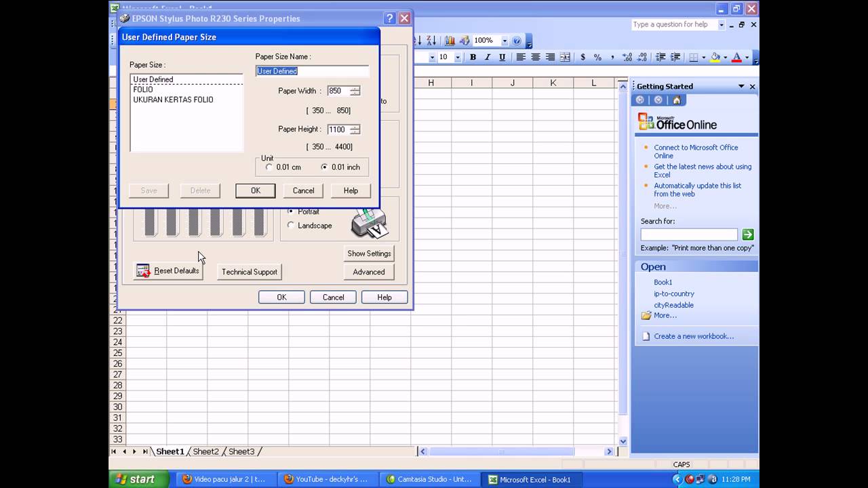Open the Chart Wizard

[x=450, y=41]
